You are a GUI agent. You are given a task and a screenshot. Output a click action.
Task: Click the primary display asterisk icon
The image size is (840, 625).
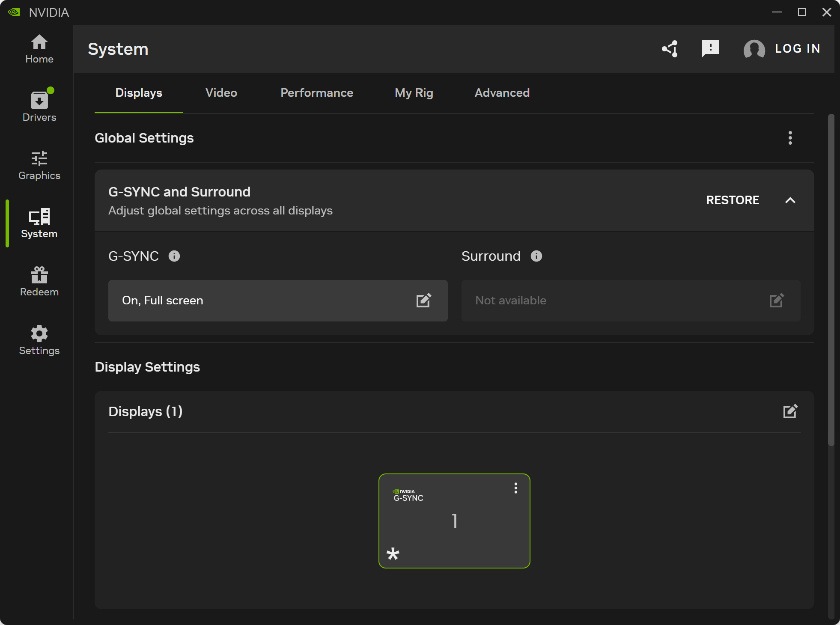pyautogui.click(x=393, y=554)
